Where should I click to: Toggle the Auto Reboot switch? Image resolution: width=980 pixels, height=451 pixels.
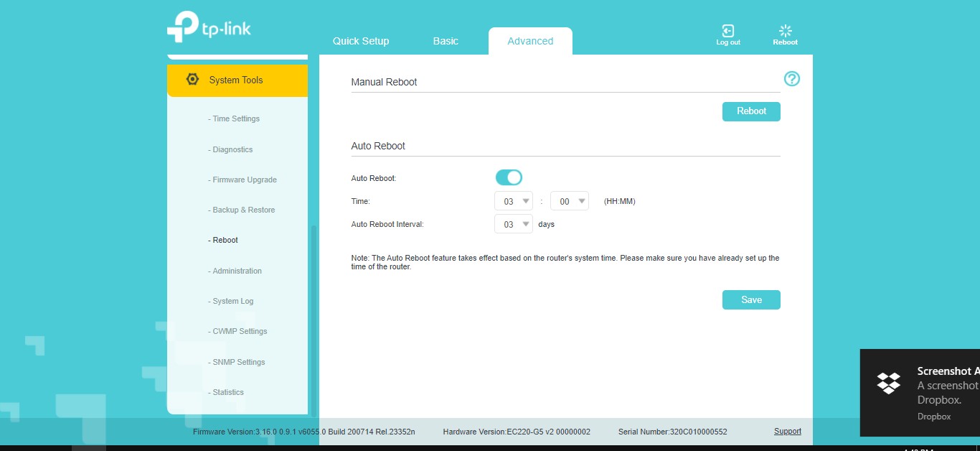pyautogui.click(x=509, y=177)
